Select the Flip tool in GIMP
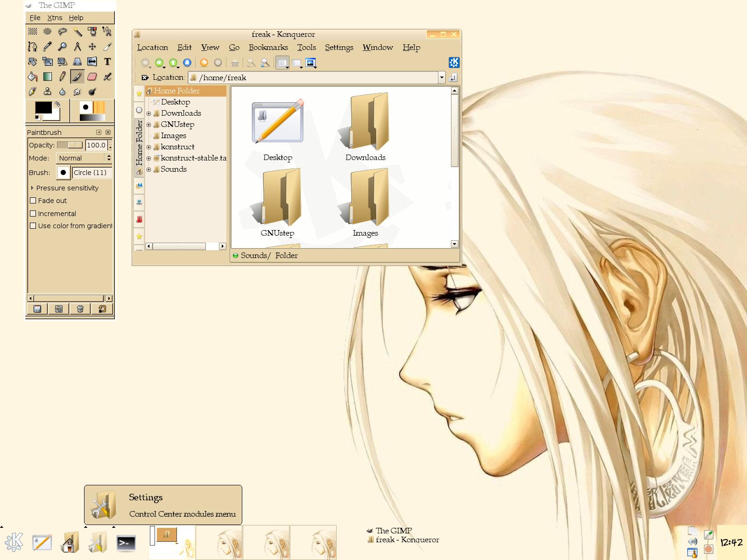 92,61
